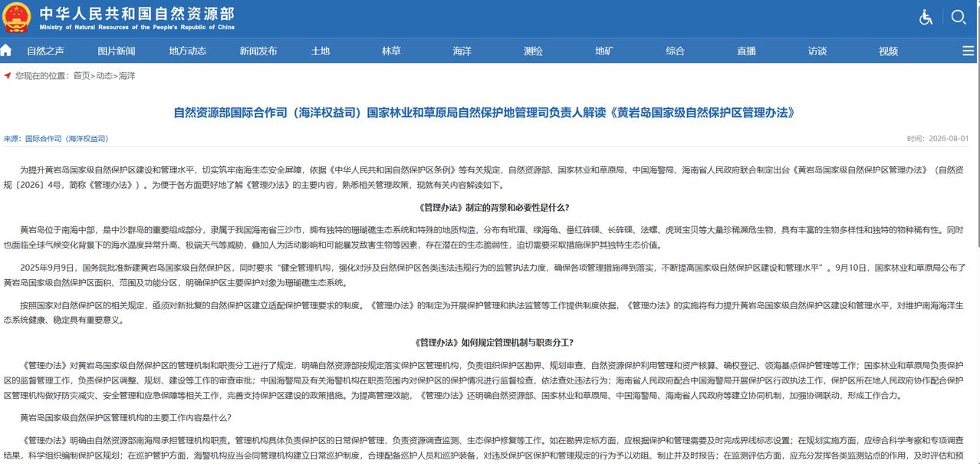Go to 动态 in the breadcrumb

tap(104, 76)
